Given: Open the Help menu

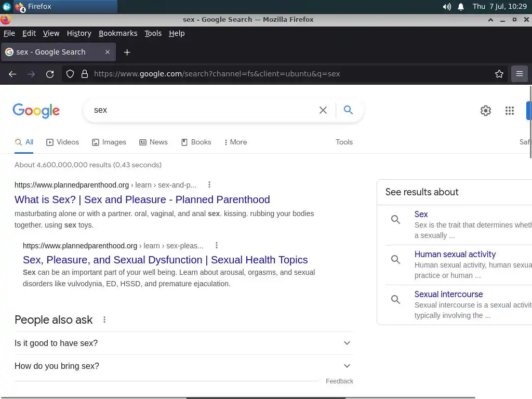Looking at the screenshot, I should pyautogui.click(x=177, y=33).
